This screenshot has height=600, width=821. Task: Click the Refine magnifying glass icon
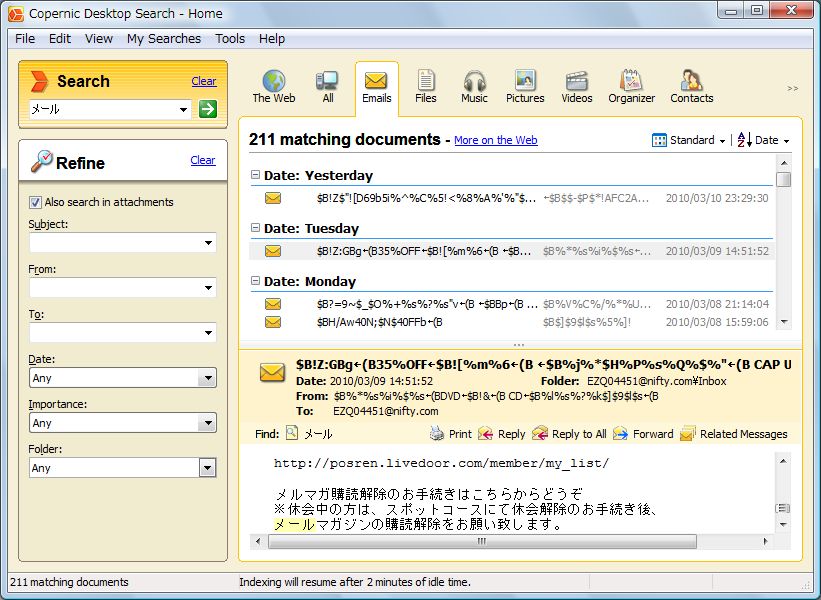(41, 161)
